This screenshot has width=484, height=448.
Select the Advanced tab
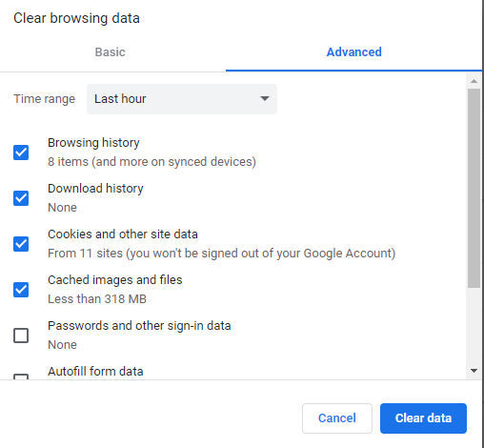[354, 52]
